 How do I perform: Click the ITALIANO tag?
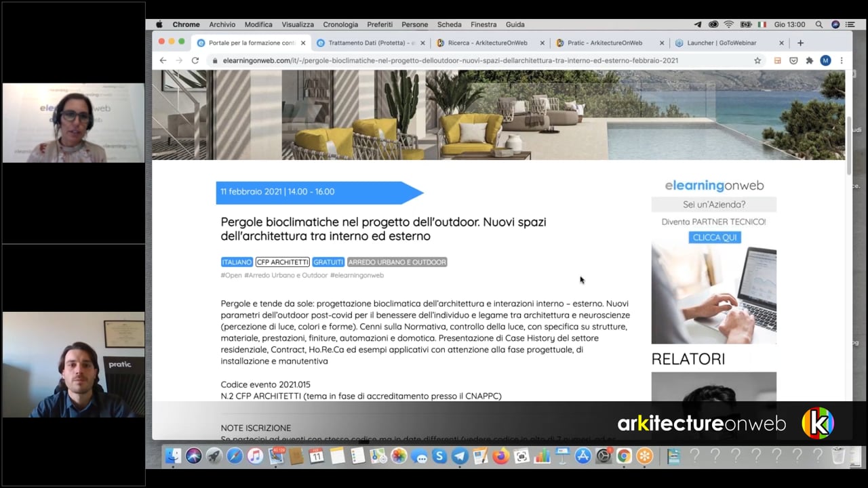pos(237,262)
